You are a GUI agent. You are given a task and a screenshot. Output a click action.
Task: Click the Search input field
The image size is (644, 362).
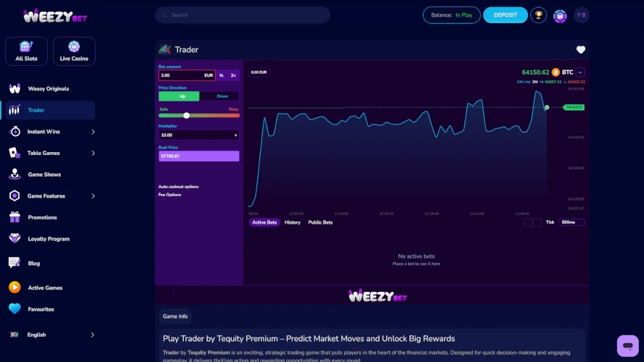pos(243,15)
